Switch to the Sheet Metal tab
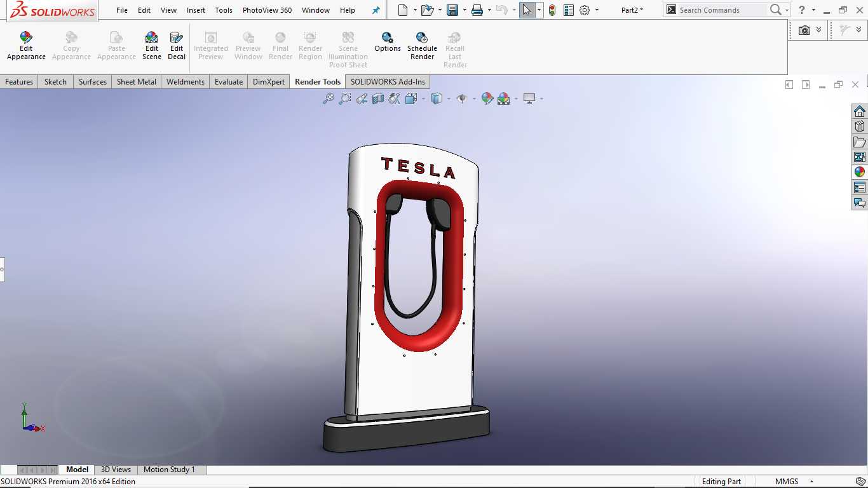868x488 pixels. click(137, 82)
